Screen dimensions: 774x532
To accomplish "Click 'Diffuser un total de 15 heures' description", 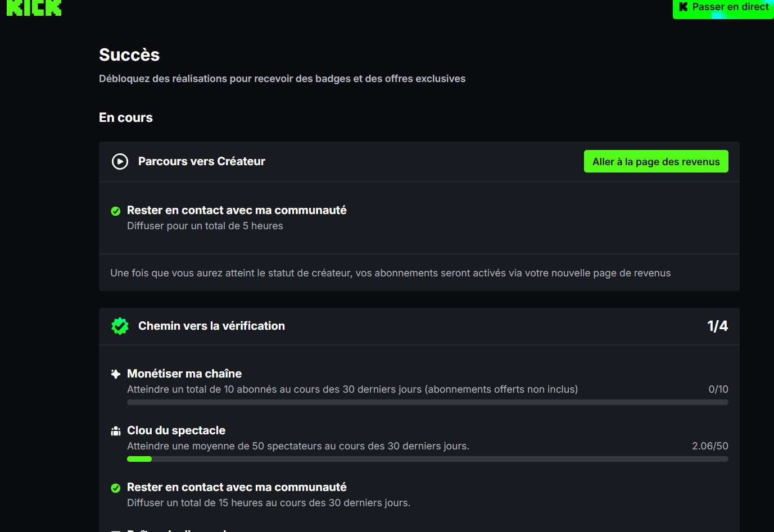I will tap(269, 503).
